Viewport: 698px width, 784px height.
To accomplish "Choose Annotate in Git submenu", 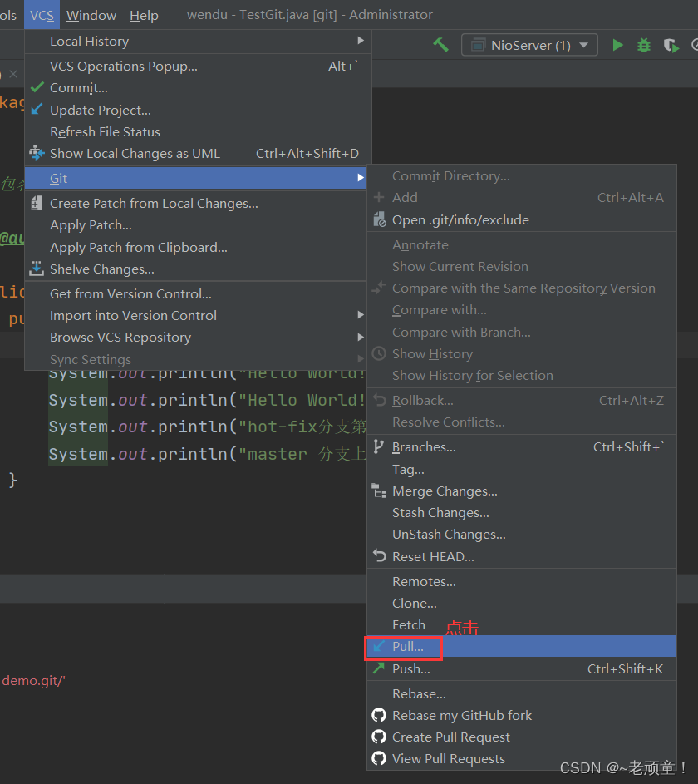I will pyautogui.click(x=522, y=244).
